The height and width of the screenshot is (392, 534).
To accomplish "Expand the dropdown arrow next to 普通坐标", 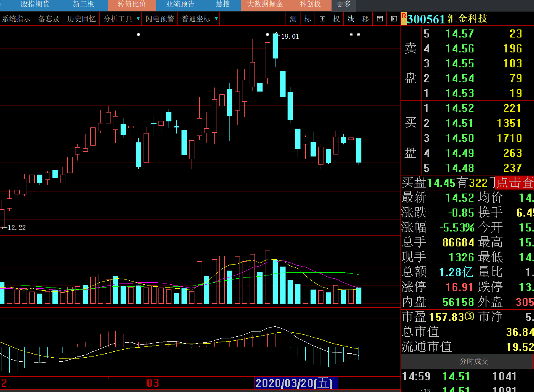I will click(217, 19).
